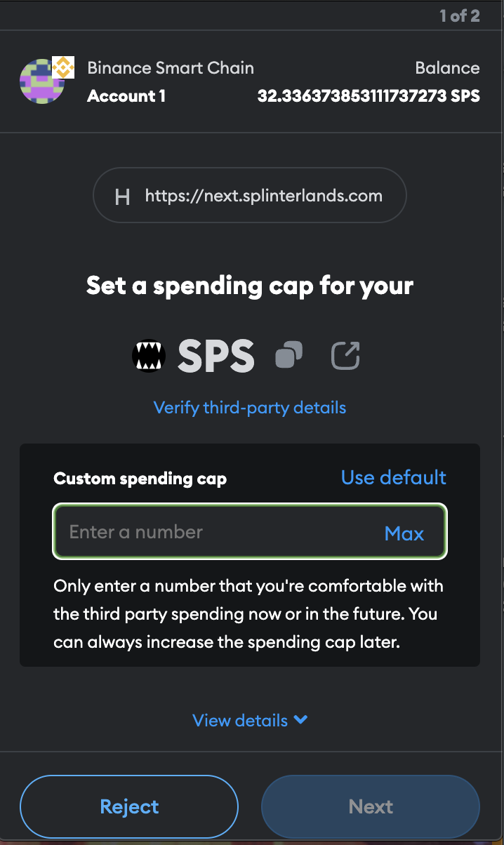Click the Next button

pyautogui.click(x=371, y=806)
